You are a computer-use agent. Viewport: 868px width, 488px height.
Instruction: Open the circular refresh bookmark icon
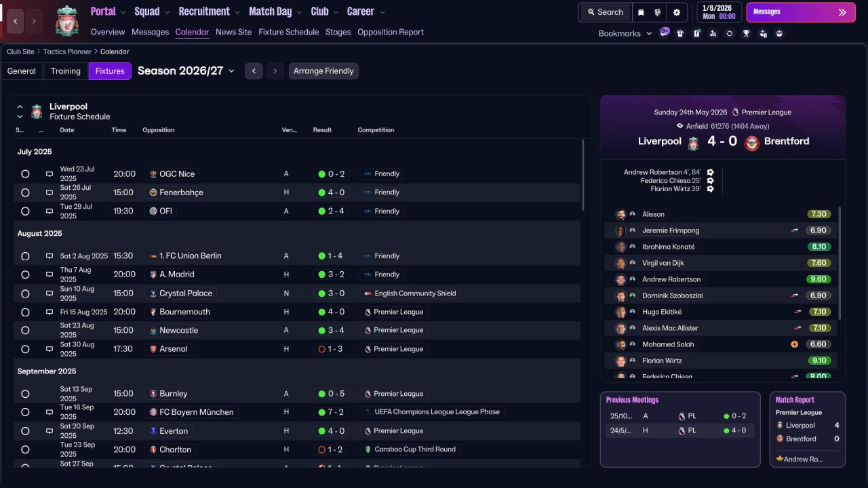pos(730,33)
